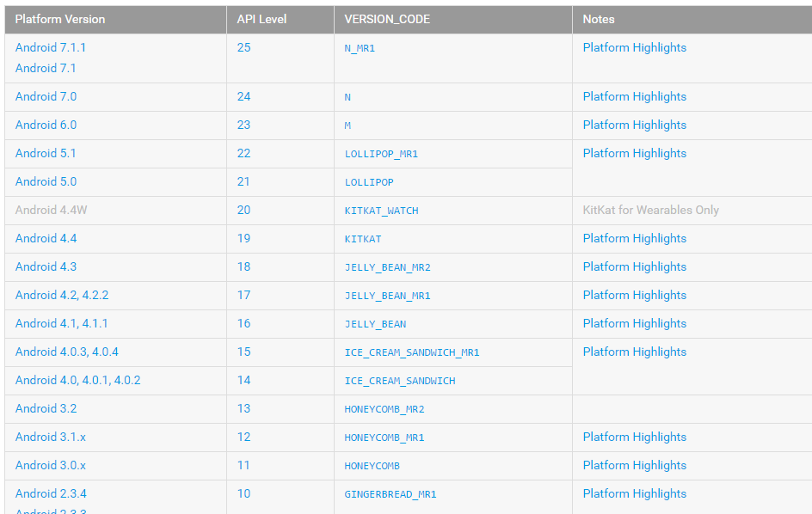The image size is (812, 514).
Task: Open Platform Highlights for Android 5.1
Action: (635, 154)
